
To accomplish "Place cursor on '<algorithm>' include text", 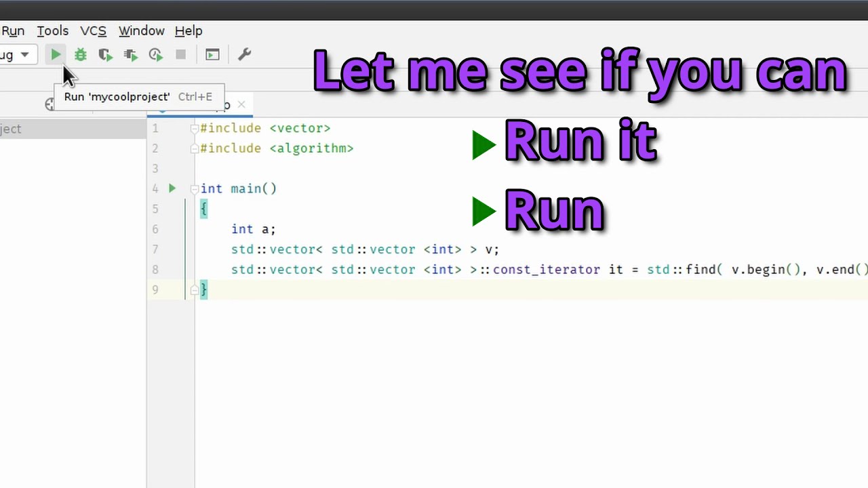I will point(311,148).
